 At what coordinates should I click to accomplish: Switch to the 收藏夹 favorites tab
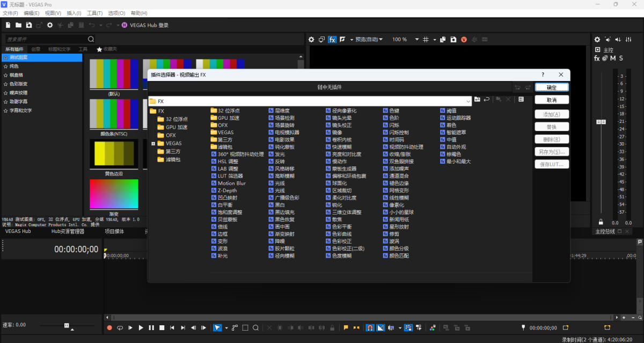tap(107, 49)
